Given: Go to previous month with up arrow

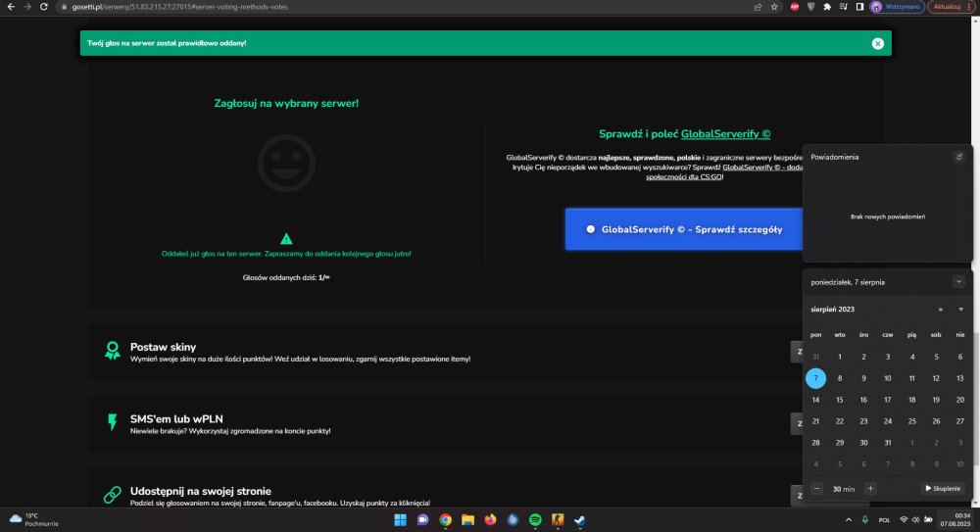Looking at the screenshot, I should (x=940, y=310).
